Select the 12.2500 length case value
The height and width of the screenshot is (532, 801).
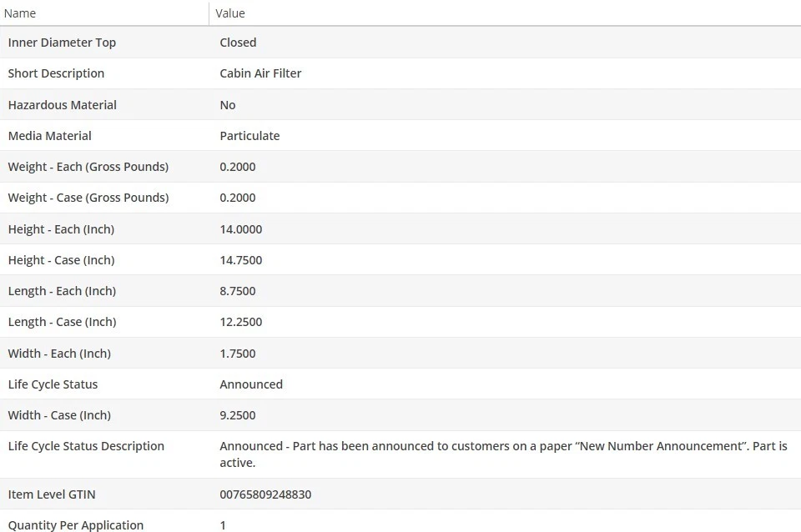[240, 322]
